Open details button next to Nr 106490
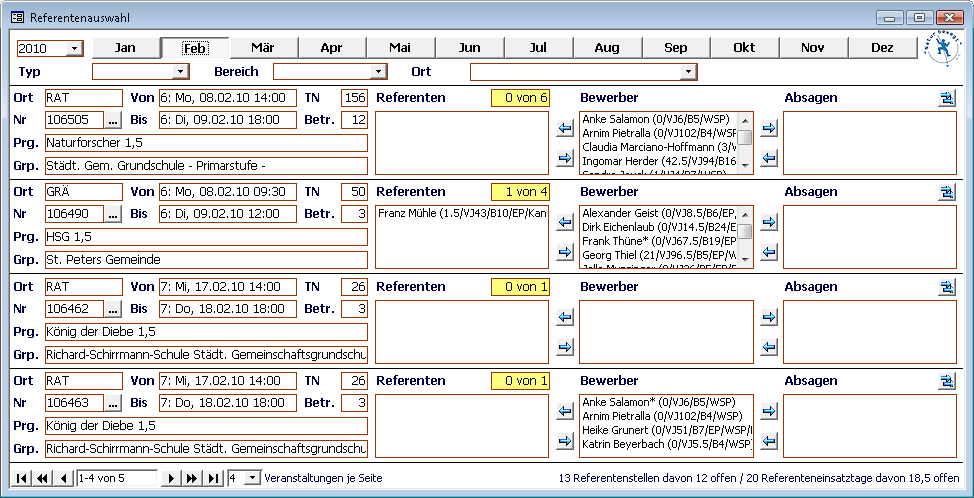Image resolution: width=974 pixels, height=498 pixels. [x=112, y=214]
